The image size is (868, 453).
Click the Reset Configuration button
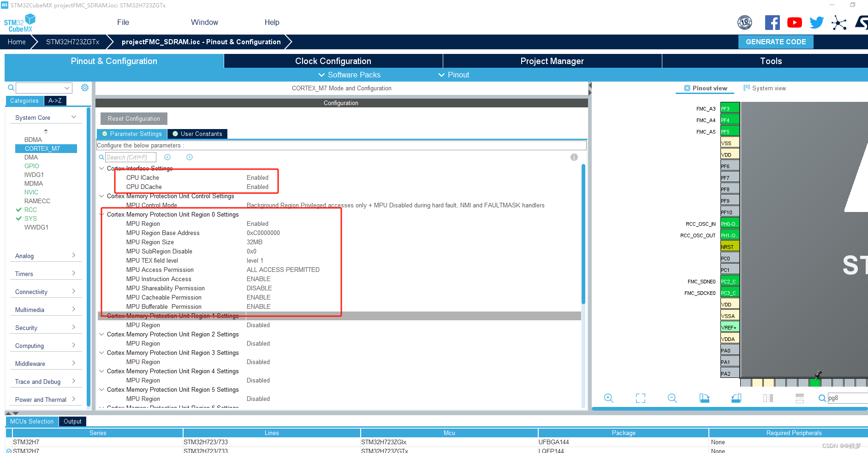point(134,118)
